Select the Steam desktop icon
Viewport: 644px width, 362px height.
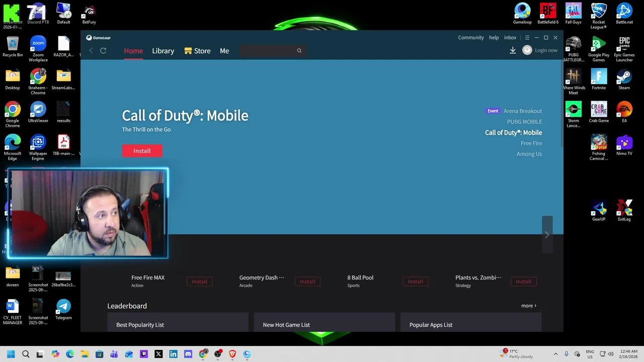pyautogui.click(x=624, y=79)
